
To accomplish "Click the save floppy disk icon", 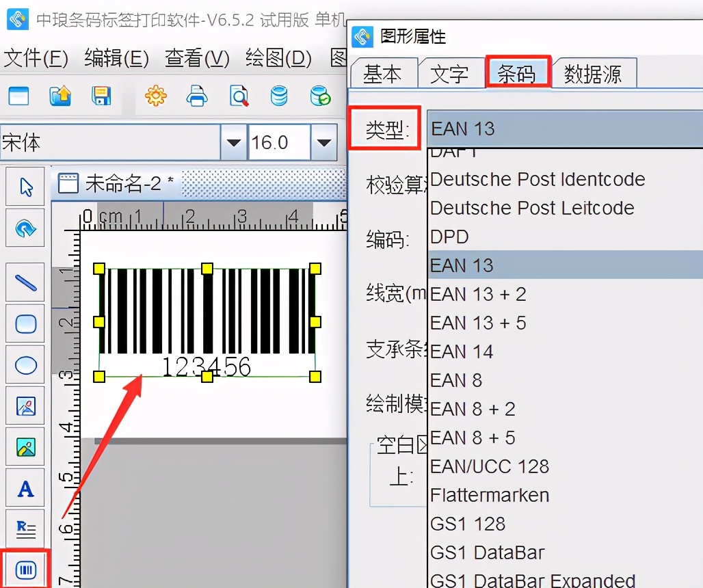I will (x=101, y=96).
